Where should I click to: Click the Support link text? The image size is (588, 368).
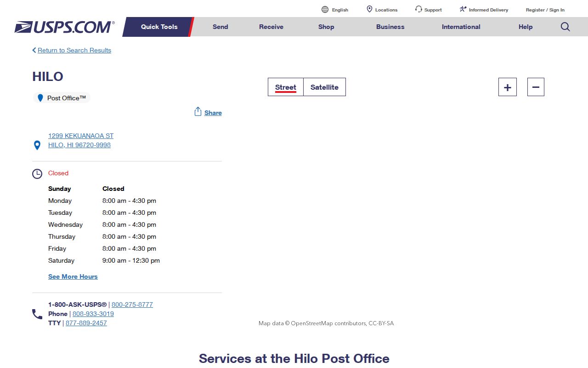[433, 10]
